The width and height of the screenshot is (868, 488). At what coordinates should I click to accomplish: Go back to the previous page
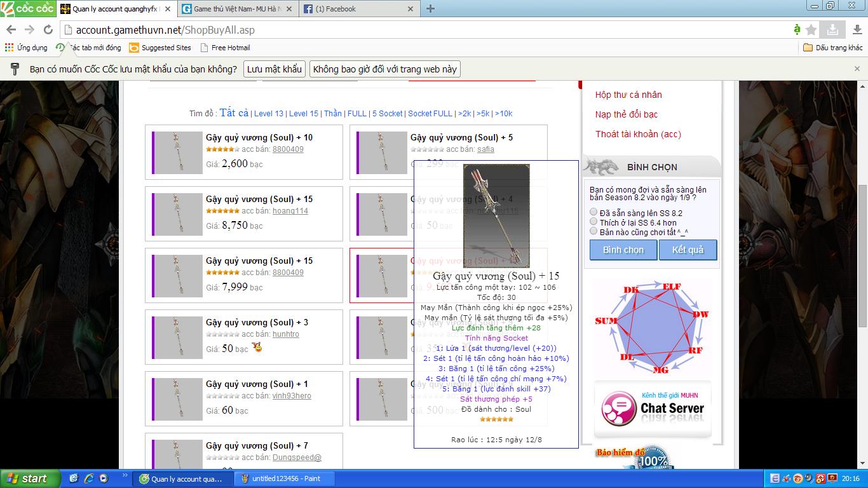[x=11, y=30]
